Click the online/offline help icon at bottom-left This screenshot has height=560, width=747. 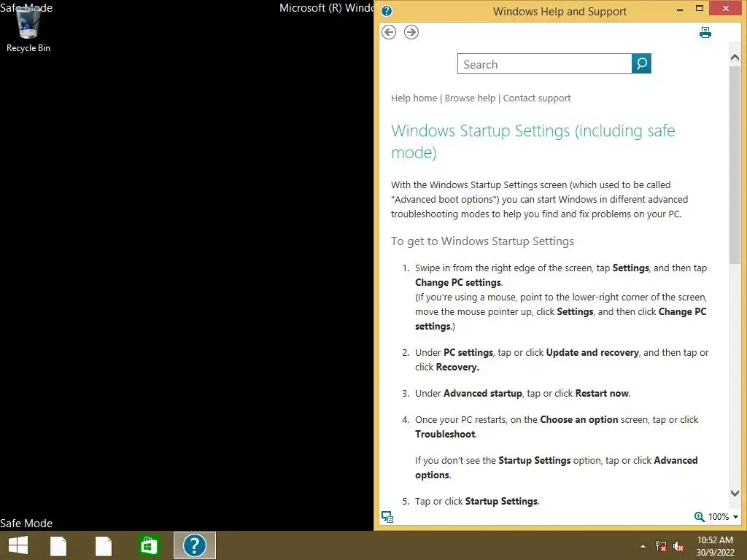coord(387,517)
